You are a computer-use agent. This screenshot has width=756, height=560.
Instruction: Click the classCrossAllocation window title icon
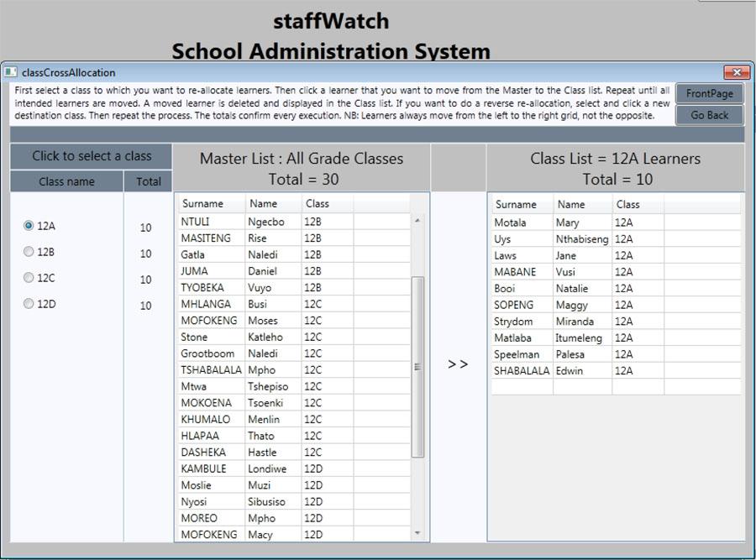pos(11,73)
